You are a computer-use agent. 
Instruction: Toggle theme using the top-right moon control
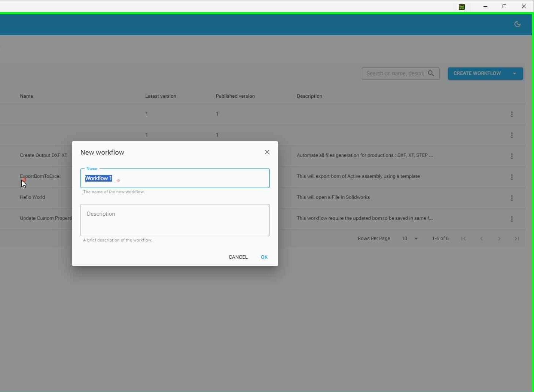518,24
